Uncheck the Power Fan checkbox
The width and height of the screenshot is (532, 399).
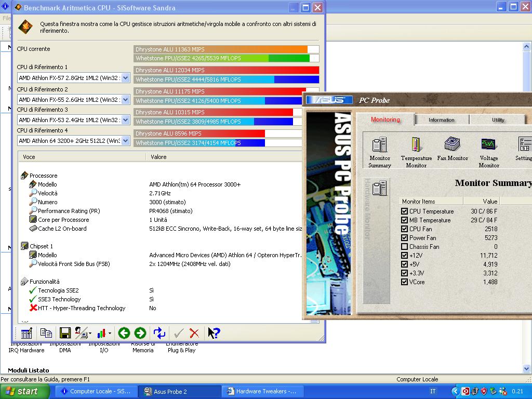(x=404, y=237)
